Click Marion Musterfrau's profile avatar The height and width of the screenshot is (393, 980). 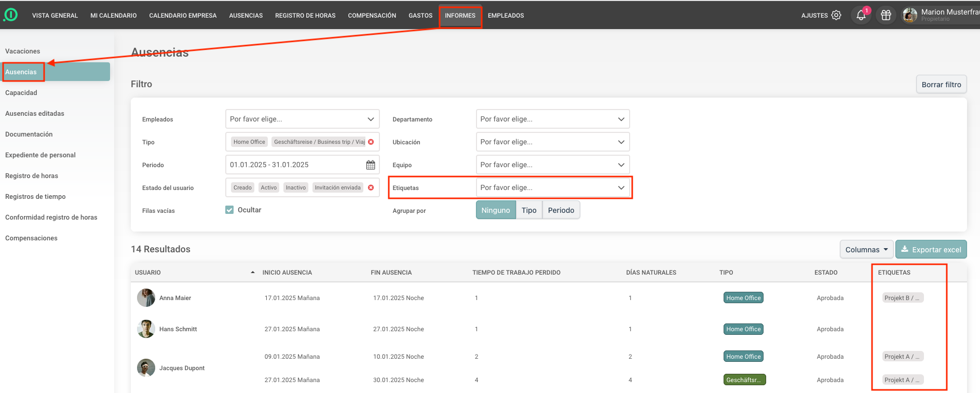[x=909, y=15]
